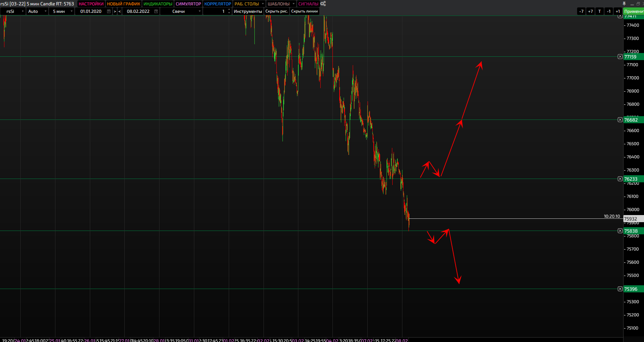Click the current price label 75932
Viewport: 644px width, 342px height.
634,219
